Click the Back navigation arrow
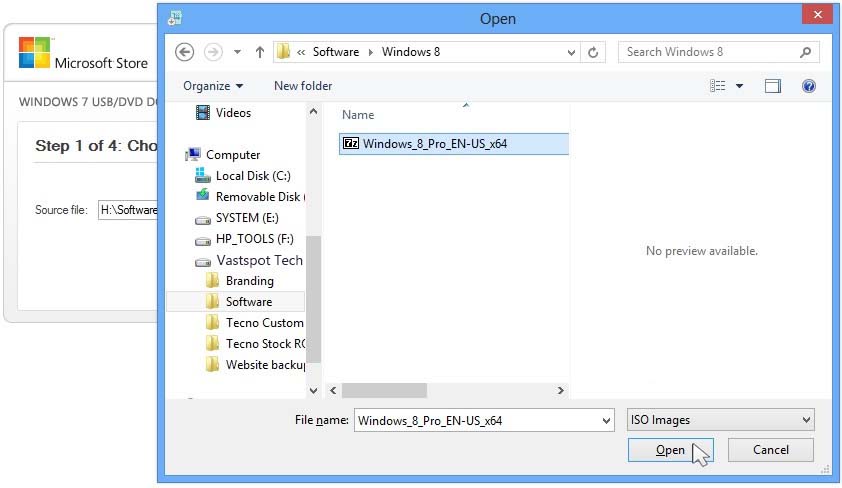Image resolution: width=842 pixels, height=488 pixels. [x=184, y=52]
